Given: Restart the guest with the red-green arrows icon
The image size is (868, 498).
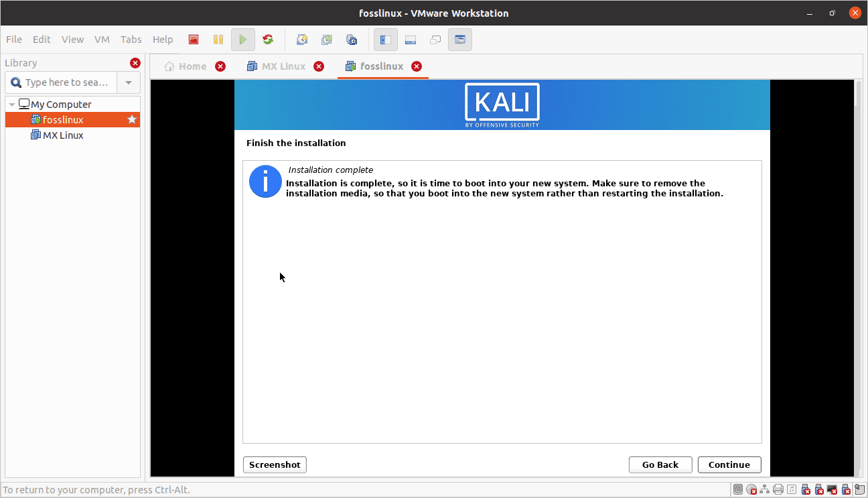Looking at the screenshot, I should pyautogui.click(x=268, y=40).
